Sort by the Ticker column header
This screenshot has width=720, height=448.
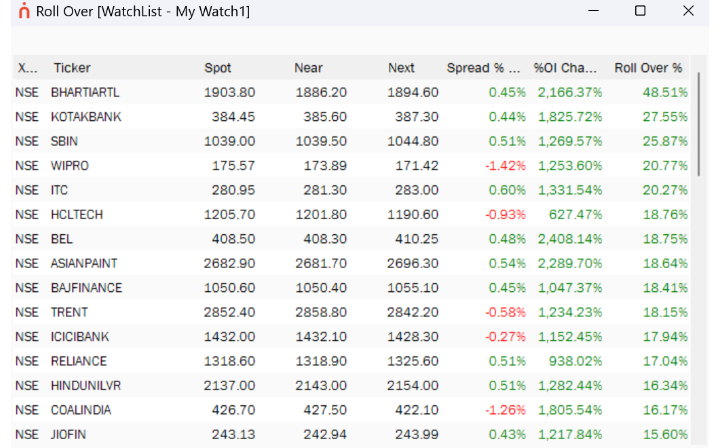(x=72, y=68)
